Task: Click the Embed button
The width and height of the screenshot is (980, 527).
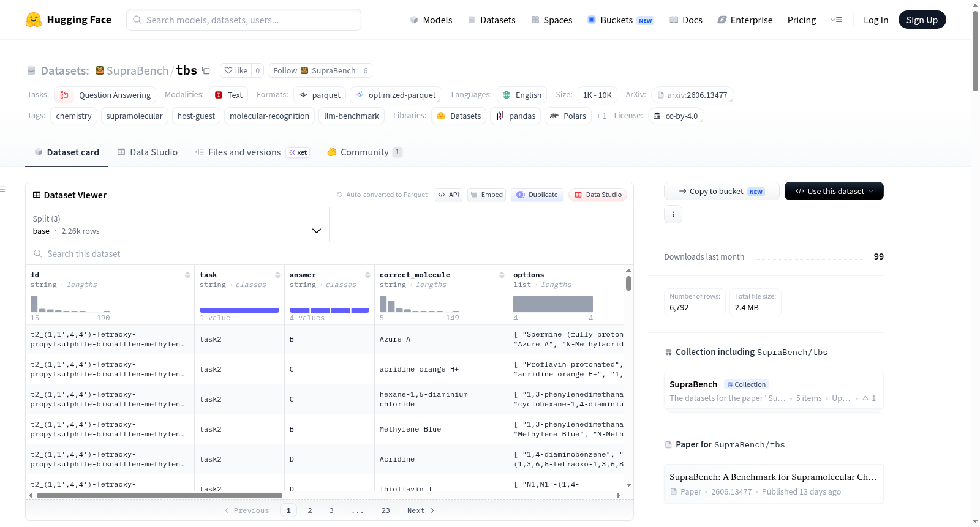Action: point(486,195)
